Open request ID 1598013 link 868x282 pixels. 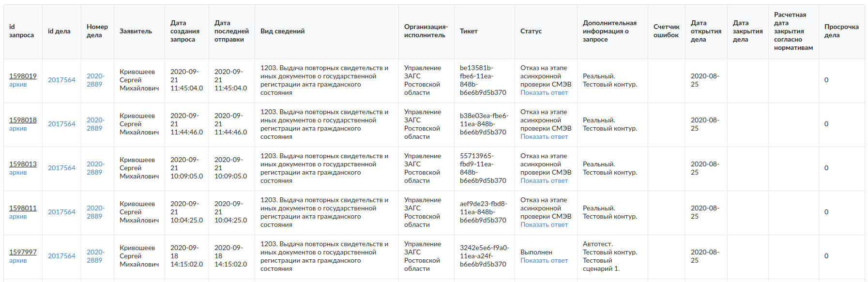click(x=23, y=164)
